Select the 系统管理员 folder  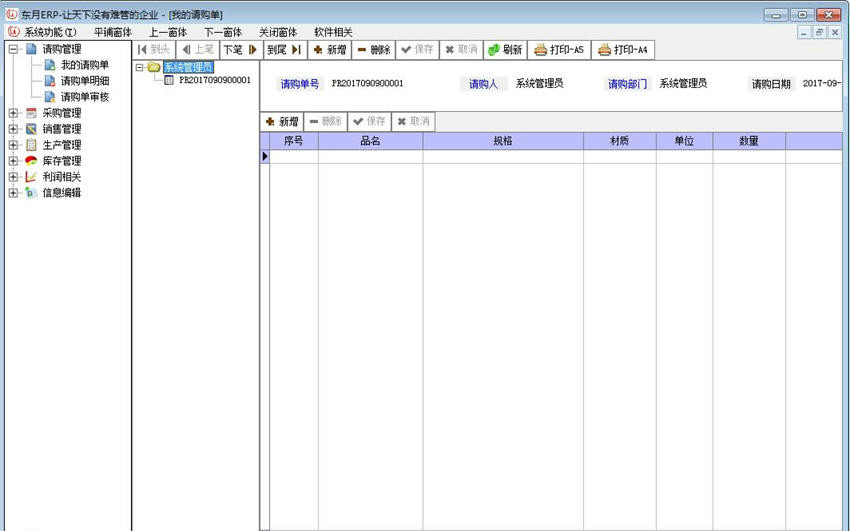click(188, 67)
